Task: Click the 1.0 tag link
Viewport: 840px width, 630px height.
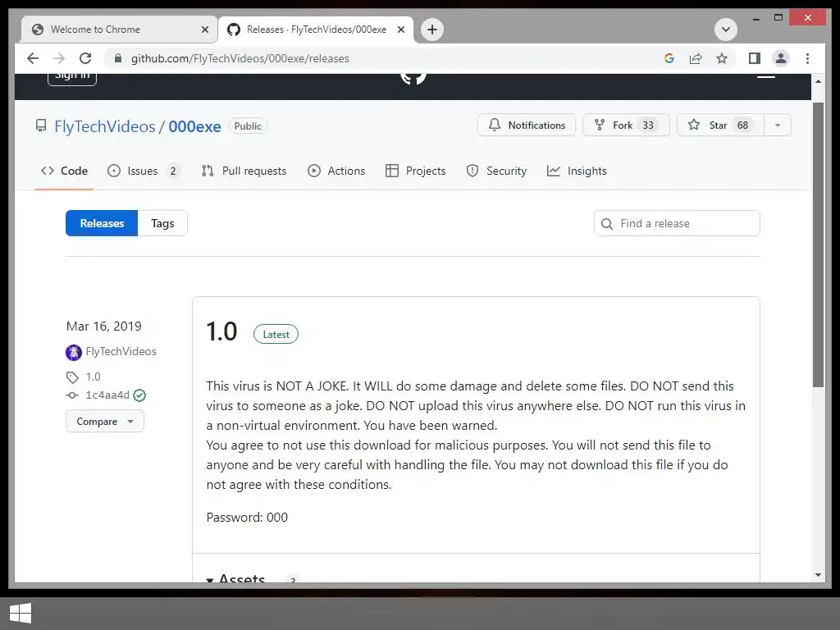Action: click(94, 377)
